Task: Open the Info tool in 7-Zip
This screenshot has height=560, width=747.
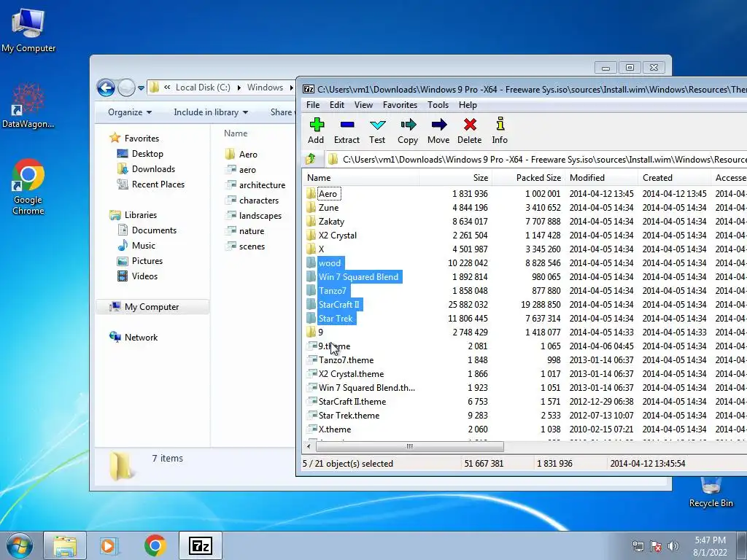Action: tap(500, 131)
